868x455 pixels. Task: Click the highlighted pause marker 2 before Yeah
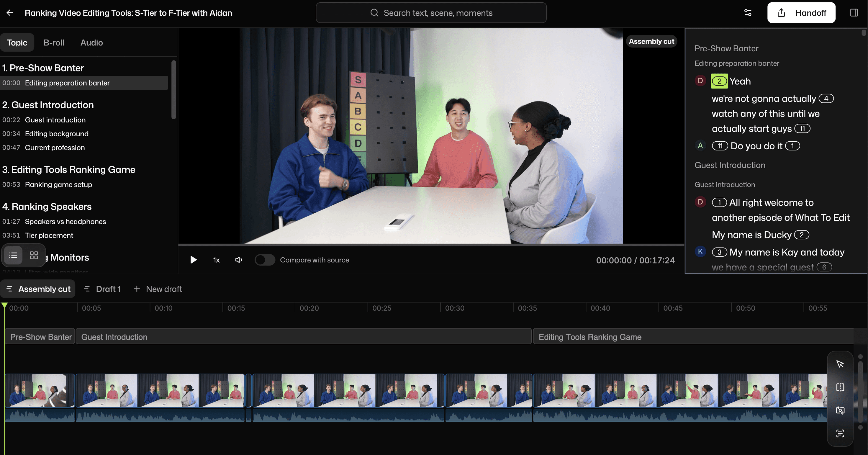[x=719, y=81]
